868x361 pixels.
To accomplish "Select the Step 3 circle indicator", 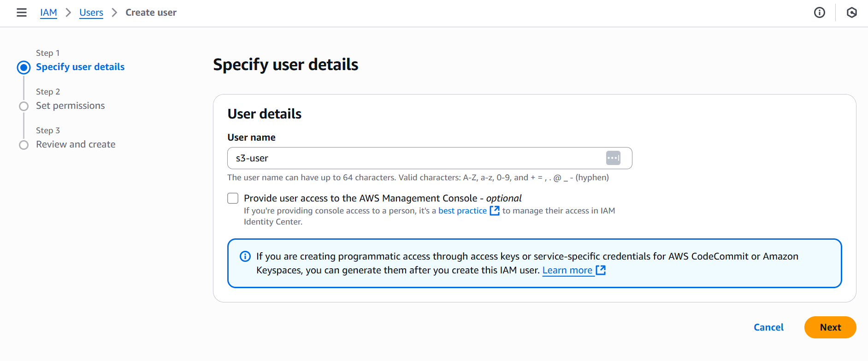I will click(24, 145).
